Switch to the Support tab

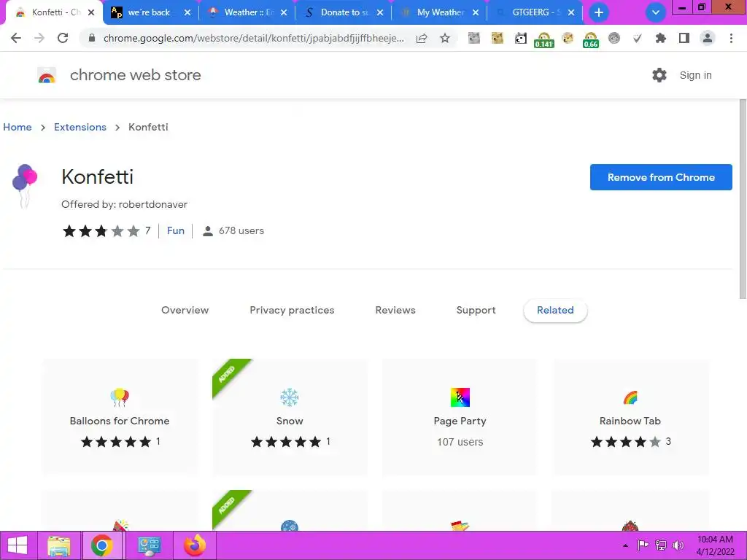click(x=476, y=310)
